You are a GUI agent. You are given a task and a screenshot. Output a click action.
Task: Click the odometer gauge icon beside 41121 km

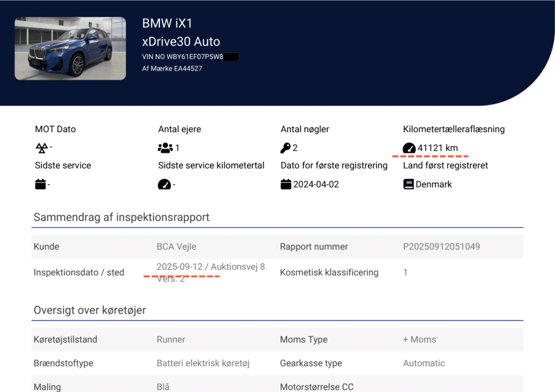(x=409, y=148)
